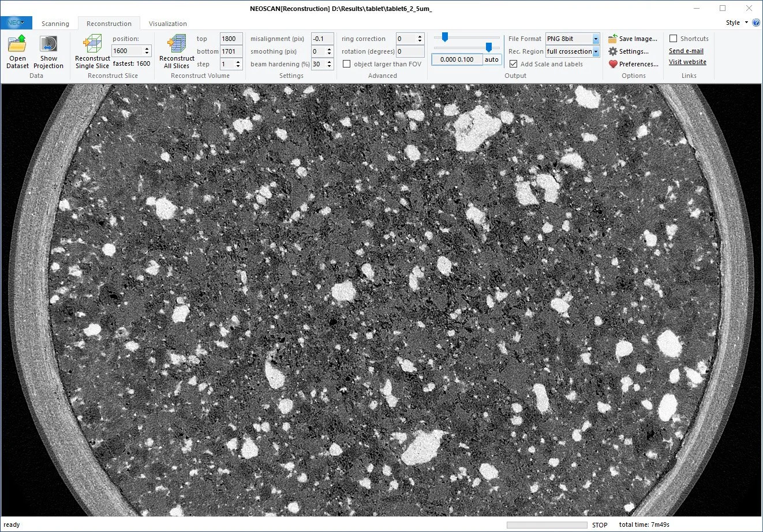Click the position value field 1600

[127, 51]
